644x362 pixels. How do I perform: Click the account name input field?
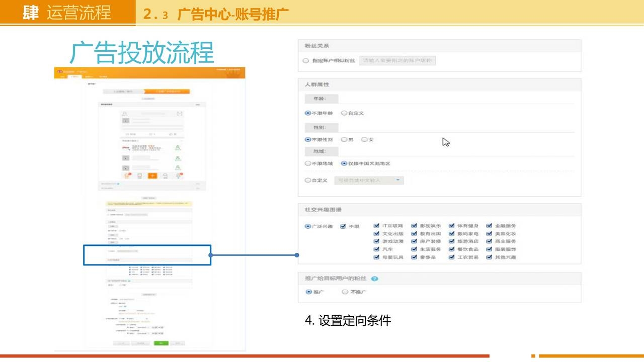coord(397,61)
